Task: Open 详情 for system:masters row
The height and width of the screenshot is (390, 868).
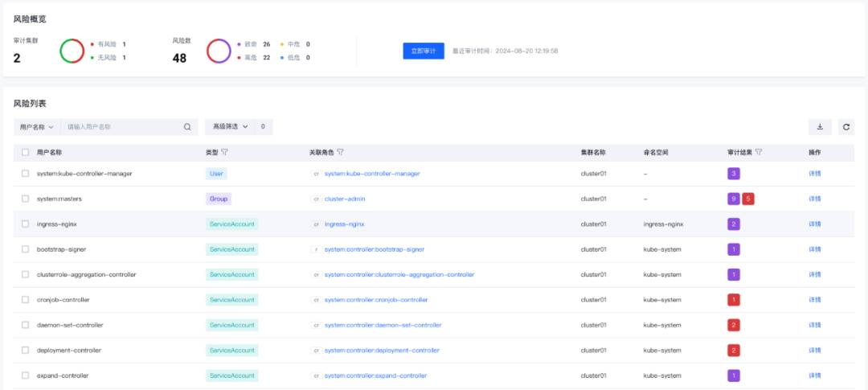Action: [x=815, y=199]
